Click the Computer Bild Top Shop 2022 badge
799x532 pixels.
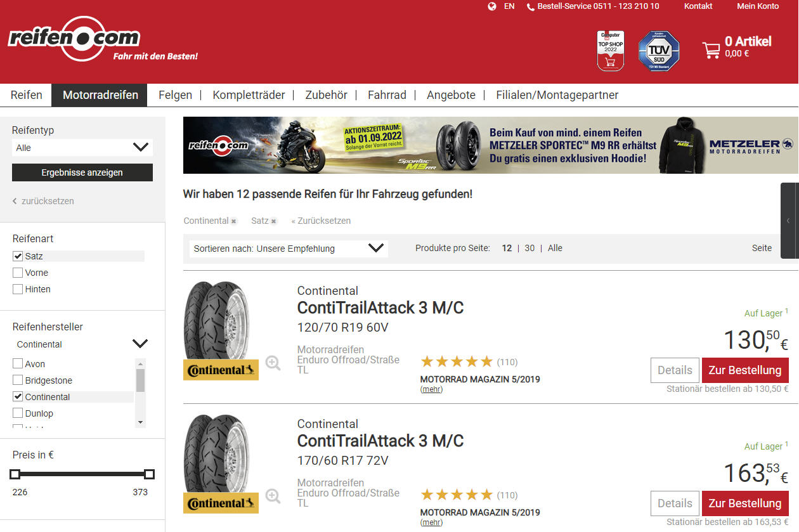pyautogui.click(x=611, y=51)
